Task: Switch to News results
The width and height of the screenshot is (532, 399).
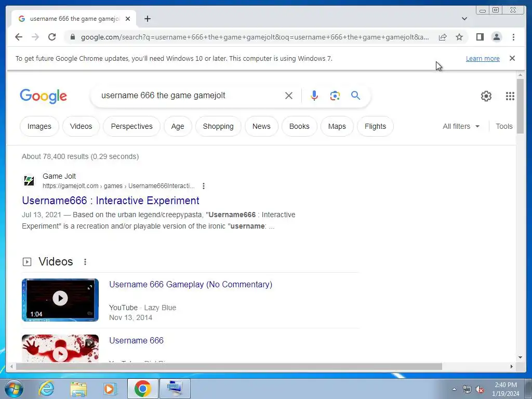Action: click(261, 126)
